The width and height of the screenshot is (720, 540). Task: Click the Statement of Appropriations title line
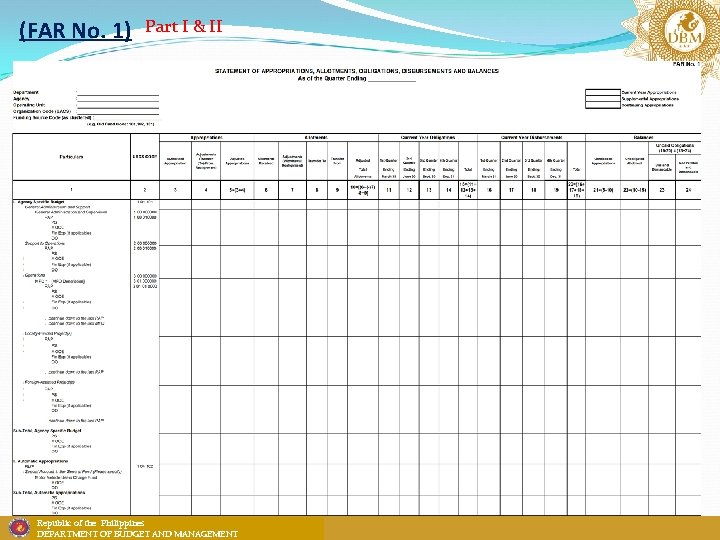pyautogui.click(x=357, y=71)
